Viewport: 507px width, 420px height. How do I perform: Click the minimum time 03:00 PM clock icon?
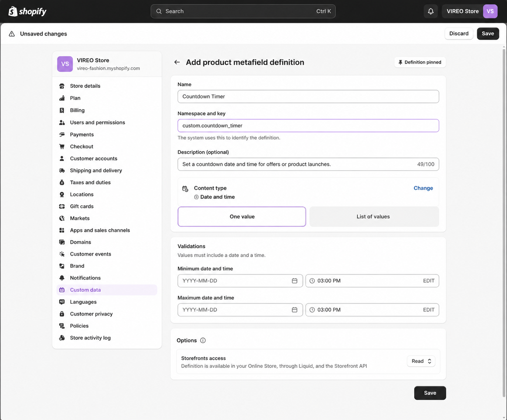312,281
